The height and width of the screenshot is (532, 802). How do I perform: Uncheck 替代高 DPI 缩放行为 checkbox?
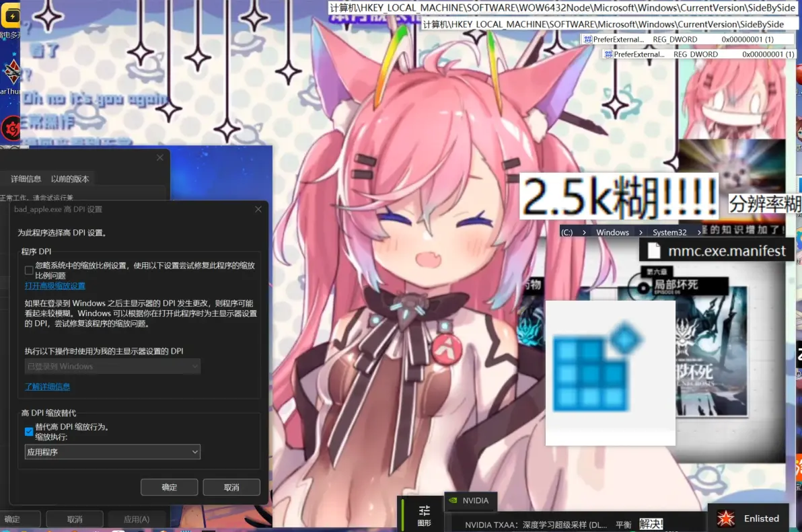[29, 431]
